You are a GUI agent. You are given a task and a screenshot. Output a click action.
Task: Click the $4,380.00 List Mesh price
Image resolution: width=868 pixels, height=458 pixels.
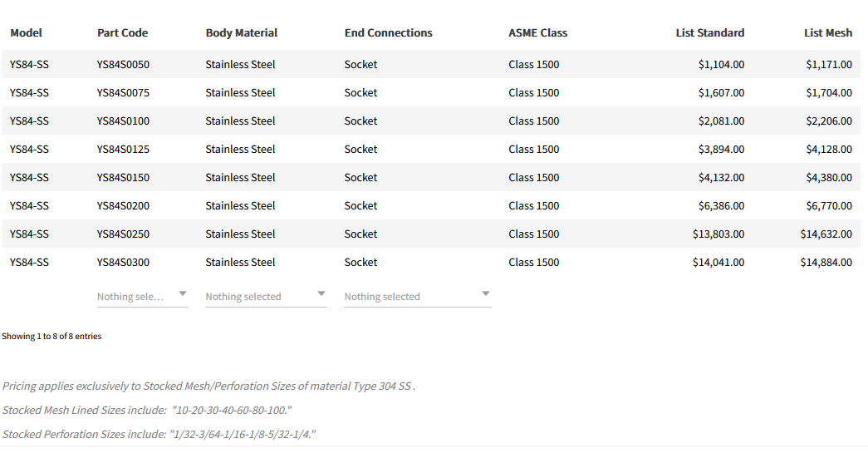tap(829, 178)
